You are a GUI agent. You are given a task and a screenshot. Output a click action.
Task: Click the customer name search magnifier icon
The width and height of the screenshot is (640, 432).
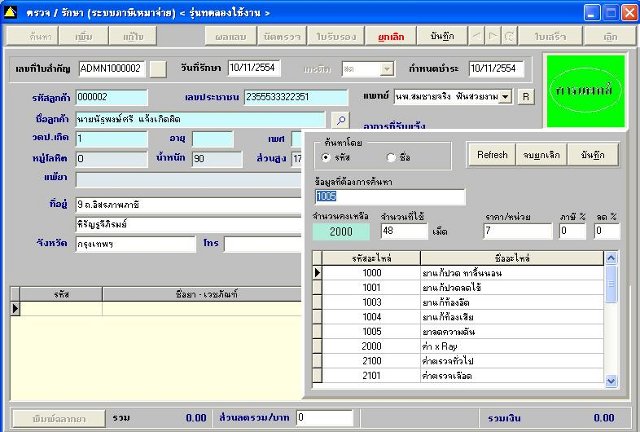[x=342, y=121]
